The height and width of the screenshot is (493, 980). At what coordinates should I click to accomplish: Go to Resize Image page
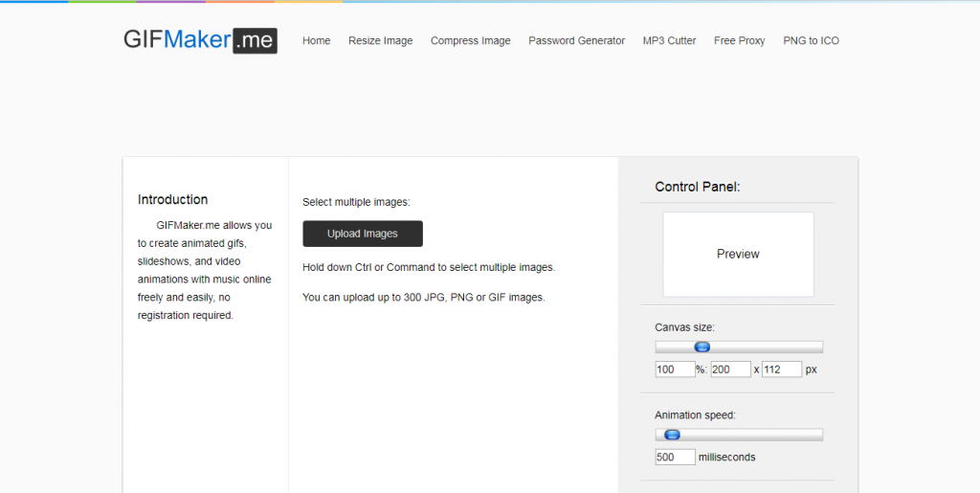tap(381, 40)
